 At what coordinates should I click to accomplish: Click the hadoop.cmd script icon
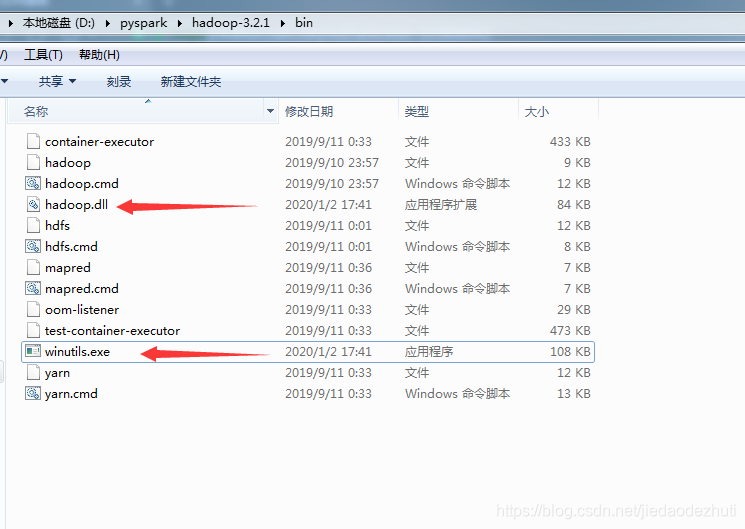[33, 183]
